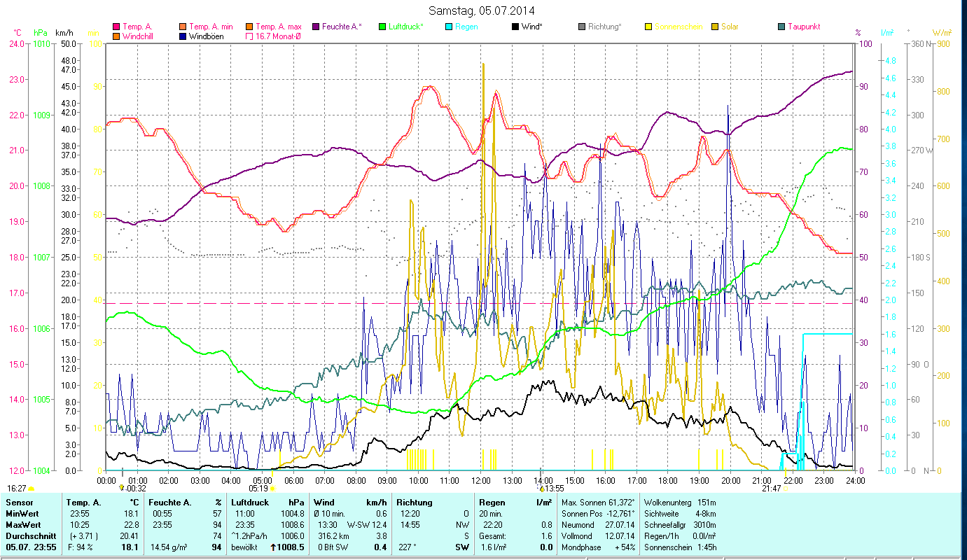Click the W/m² axis unit label
The image size is (967, 560).
tap(942, 33)
